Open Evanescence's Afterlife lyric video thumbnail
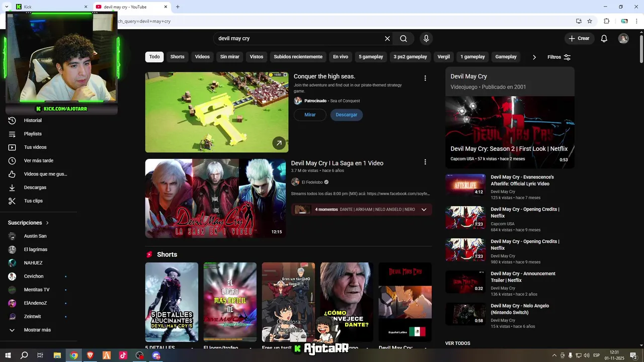644x362 pixels. tap(465, 185)
